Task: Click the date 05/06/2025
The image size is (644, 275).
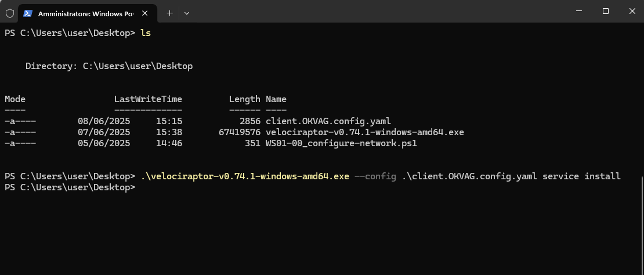Action: coord(104,143)
